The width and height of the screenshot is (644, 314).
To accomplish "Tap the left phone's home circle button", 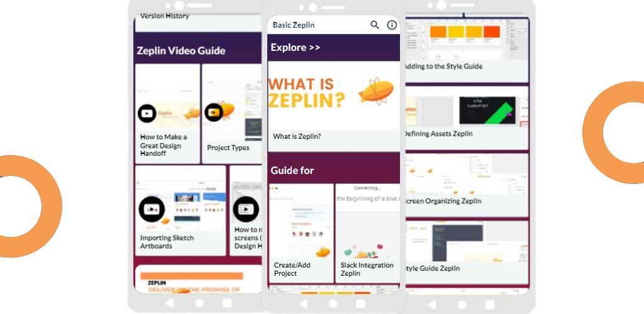I will (199, 303).
